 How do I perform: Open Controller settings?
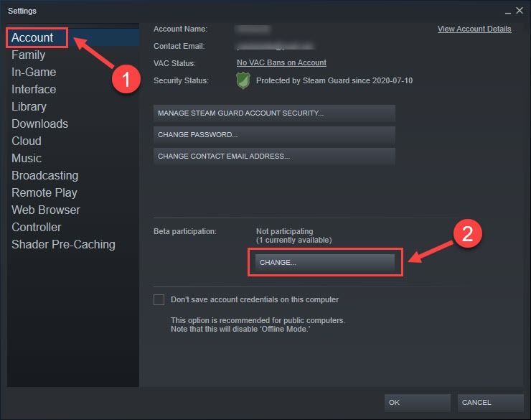[x=36, y=228]
